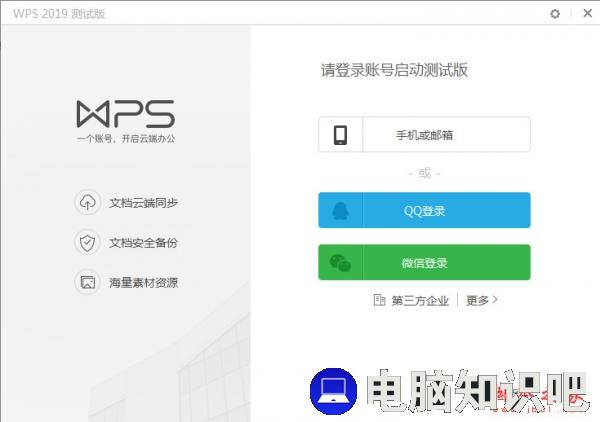
Task: Click the 请登录账号启动测试版 heading
Action: pyautogui.click(x=394, y=70)
